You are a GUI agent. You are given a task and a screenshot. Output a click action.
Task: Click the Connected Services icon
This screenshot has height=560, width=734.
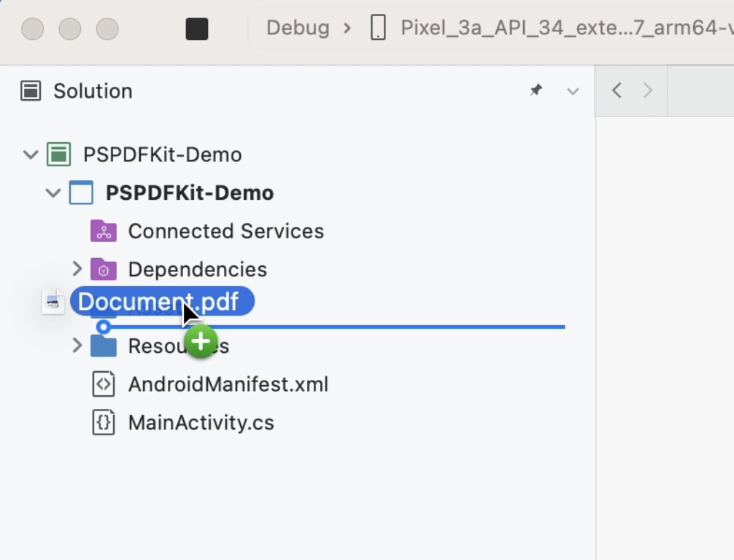pyautogui.click(x=103, y=230)
